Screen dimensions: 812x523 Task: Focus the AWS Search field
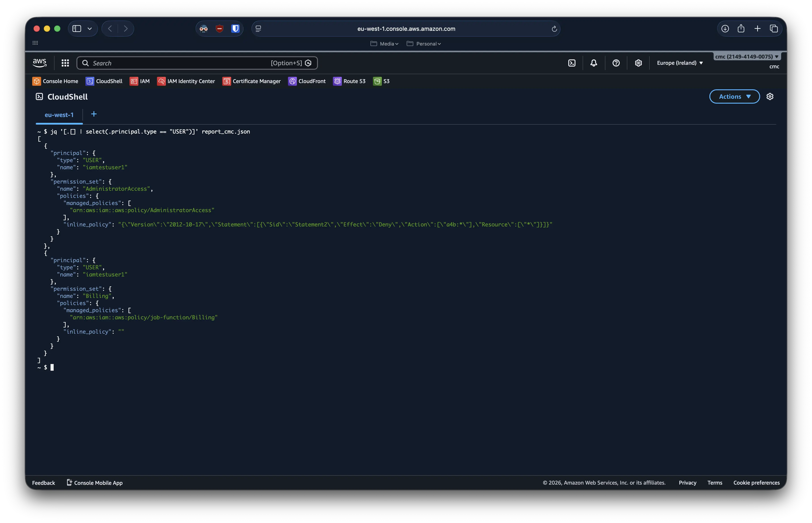(x=197, y=63)
